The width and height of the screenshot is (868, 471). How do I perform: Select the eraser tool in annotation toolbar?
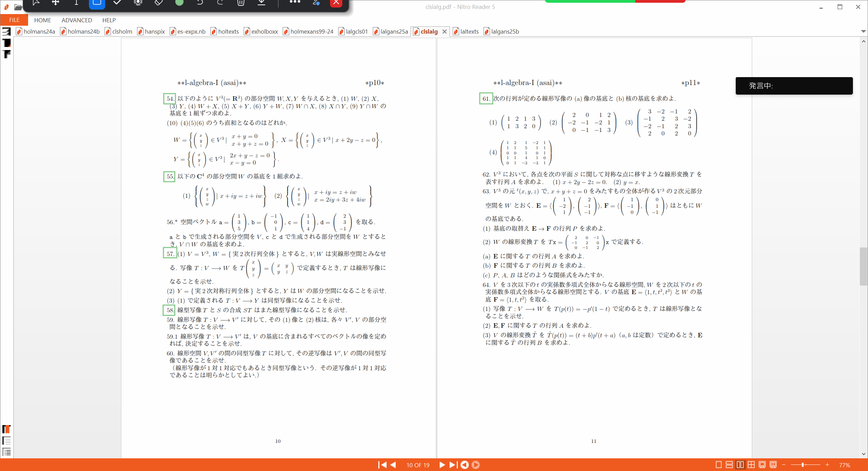tap(159, 3)
